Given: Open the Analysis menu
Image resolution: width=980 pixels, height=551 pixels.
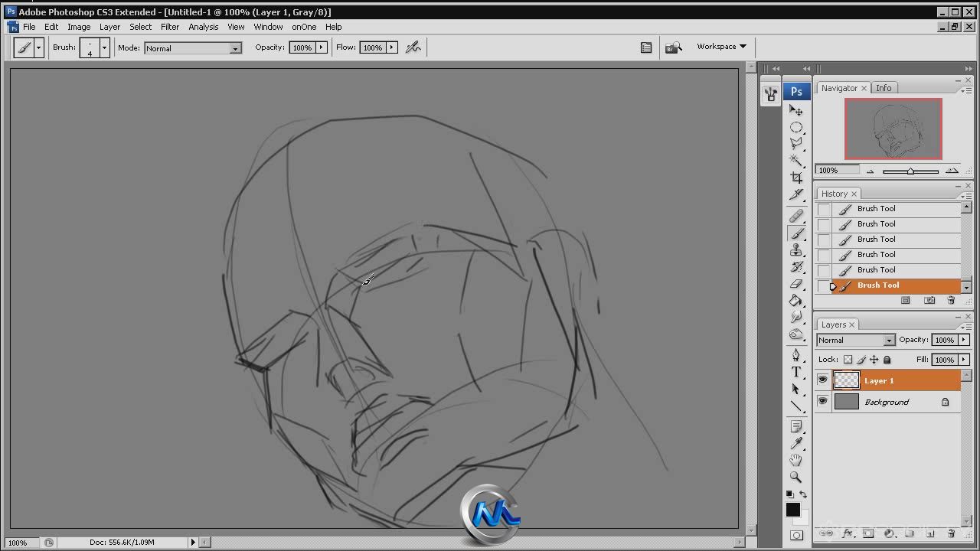Looking at the screenshot, I should point(204,27).
